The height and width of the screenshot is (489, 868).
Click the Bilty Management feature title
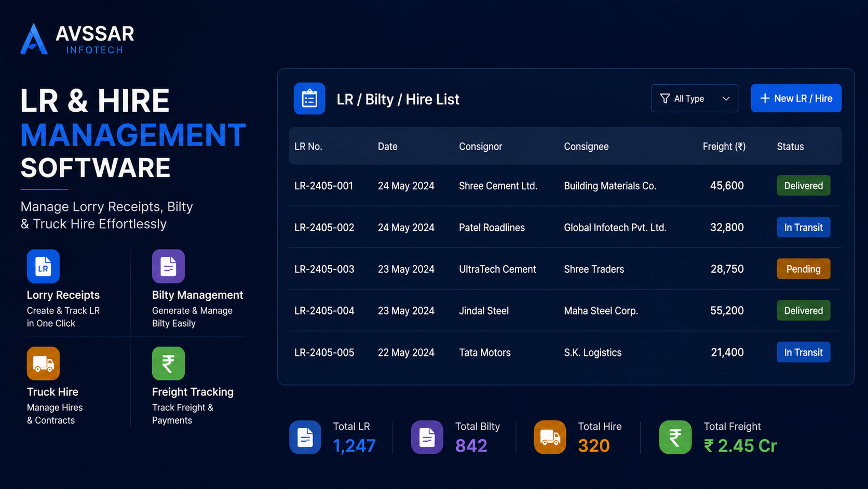pos(197,295)
